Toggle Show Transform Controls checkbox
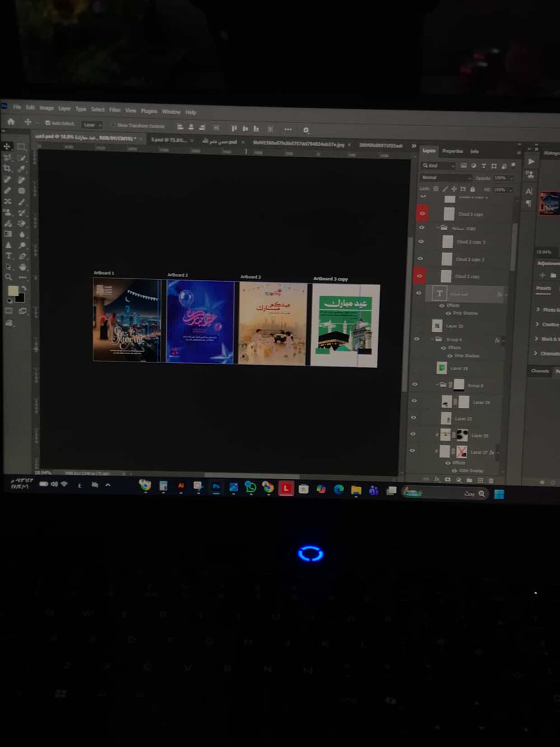 (113, 125)
